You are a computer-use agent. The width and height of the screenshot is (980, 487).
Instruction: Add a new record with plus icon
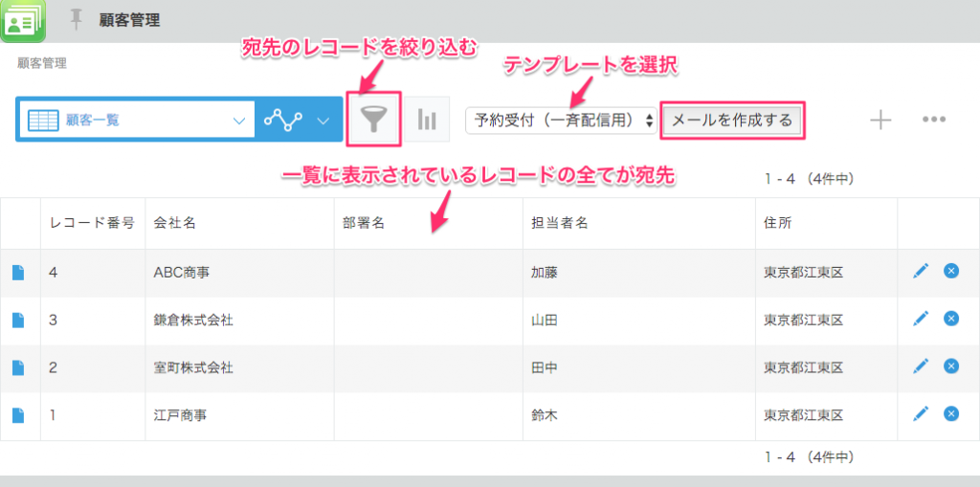pyautogui.click(x=880, y=120)
